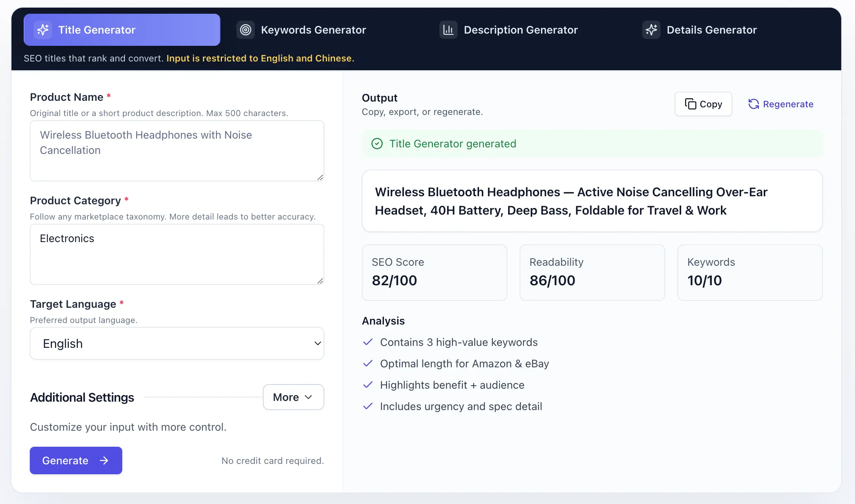Switch to the Description Generator tab
855x504 pixels.
(x=520, y=30)
